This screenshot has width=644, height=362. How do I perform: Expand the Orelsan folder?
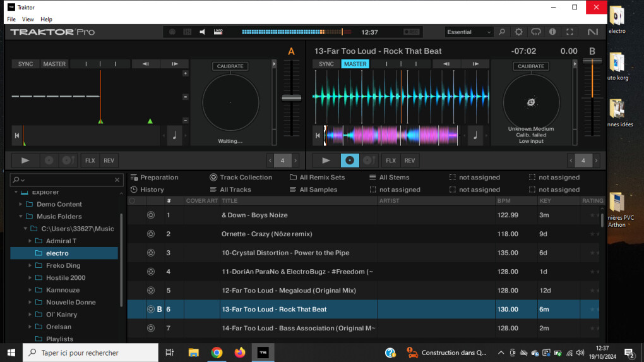point(30,327)
